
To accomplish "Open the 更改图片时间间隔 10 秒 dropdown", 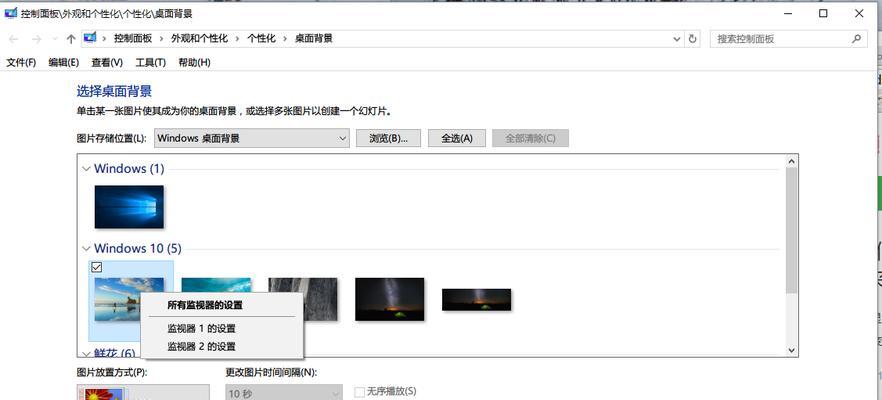I will [284, 392].
